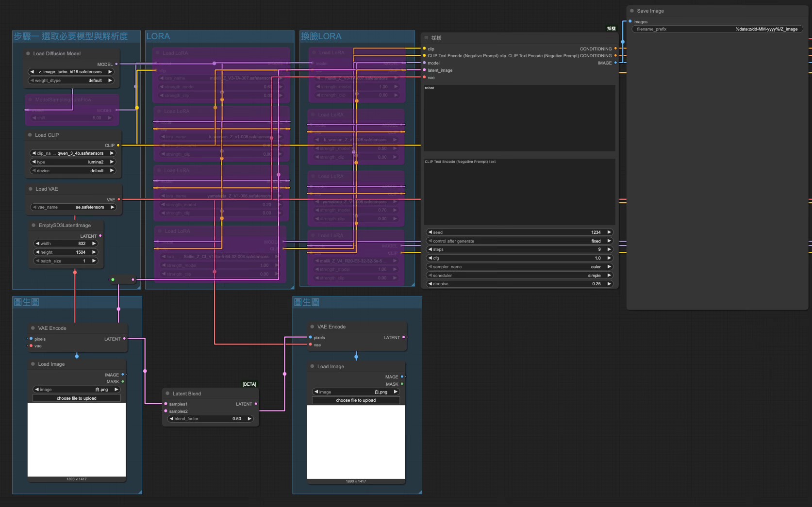Image resolution: width=812 pixels, height=507 pixels.
Task: Collapse the Save Image node using its title dot
Action: 632,11
